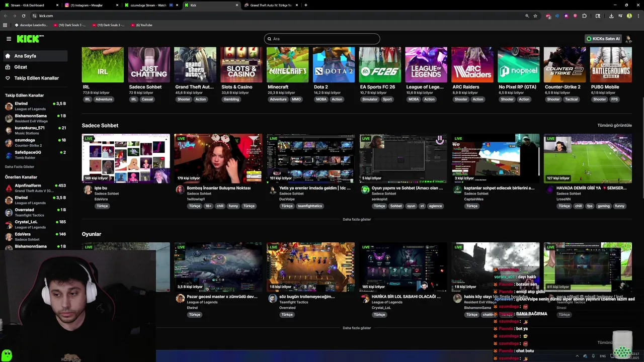Click the Elwind avatar in followed channels
644x362 pixels.
(9, 106)
